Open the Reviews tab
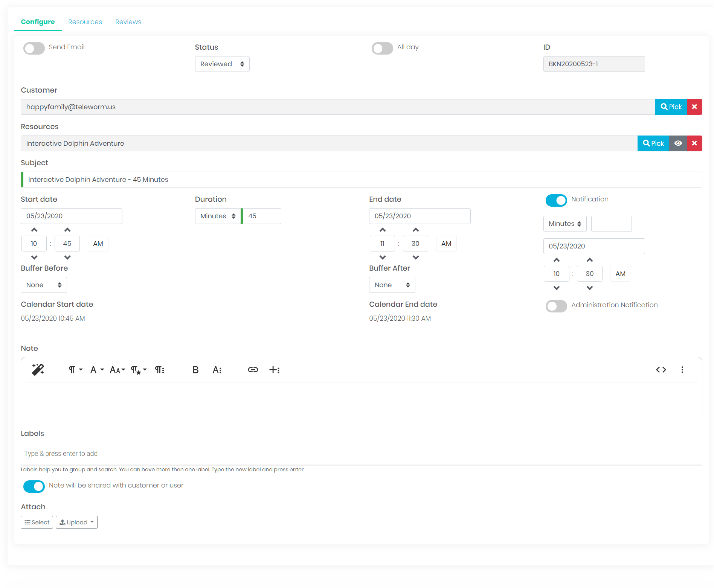The height and width of the screenshot is (588, 714). pyautogui.click(x=128, y=21)
